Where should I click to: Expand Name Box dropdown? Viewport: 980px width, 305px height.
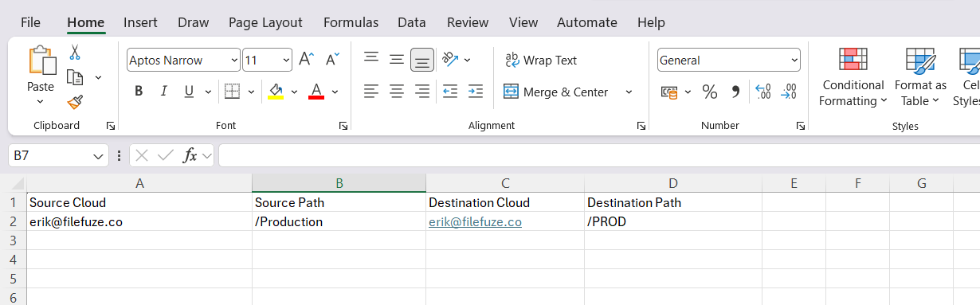(x=98, y=155)
